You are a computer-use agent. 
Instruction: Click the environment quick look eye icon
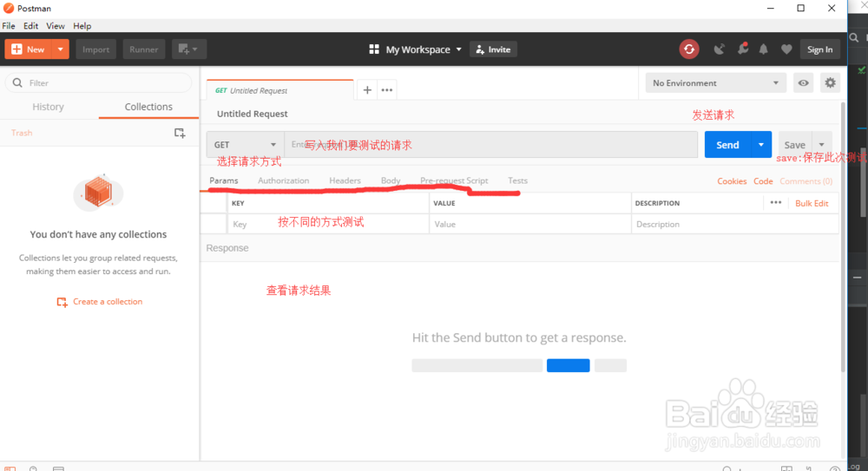803,83
